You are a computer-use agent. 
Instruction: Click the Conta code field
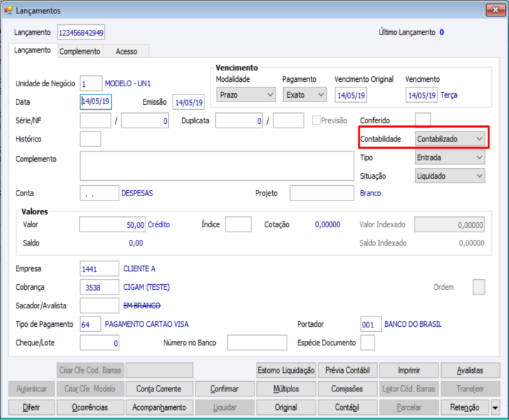(100, 193)
